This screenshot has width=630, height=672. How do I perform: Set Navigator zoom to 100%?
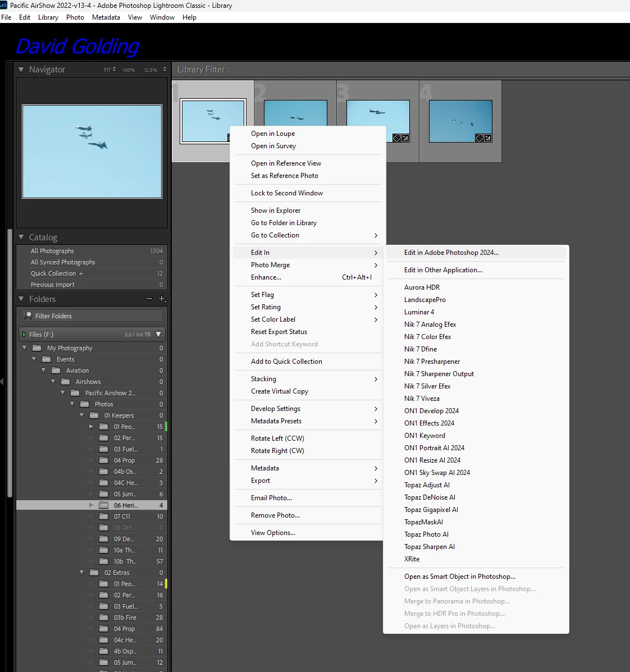pos(129,70)
